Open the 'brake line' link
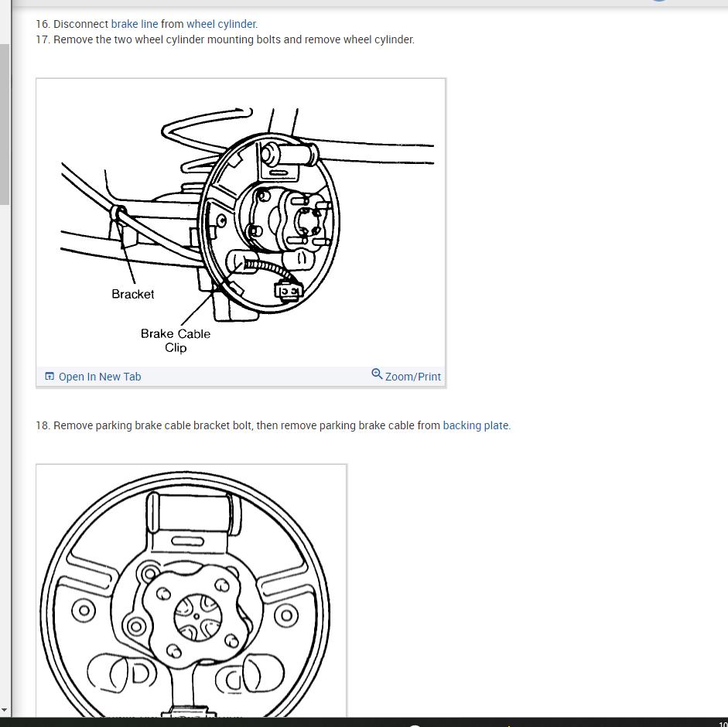The width and height of the screenshot is (728, 727). point(134,24)
